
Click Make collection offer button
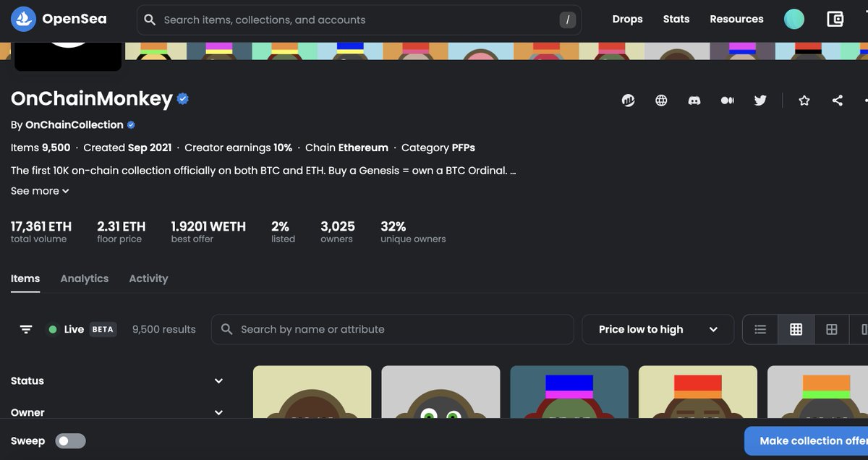pos(808,440)
